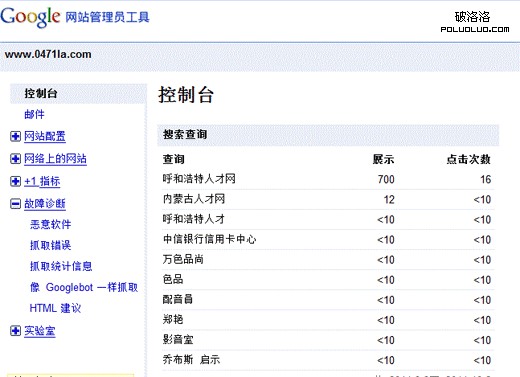Click the 700 impressions value
The image size is (520, 377).
[x=386, y=179]
